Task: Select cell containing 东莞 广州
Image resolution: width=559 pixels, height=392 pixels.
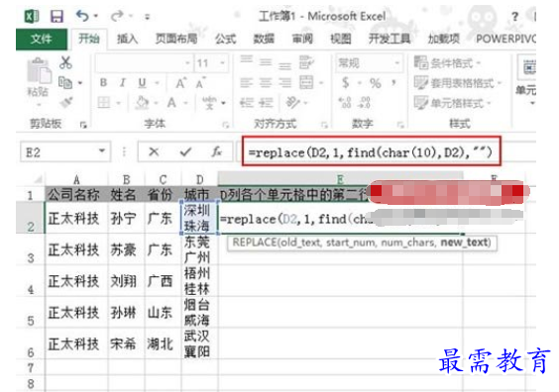Action: (199, 249)
